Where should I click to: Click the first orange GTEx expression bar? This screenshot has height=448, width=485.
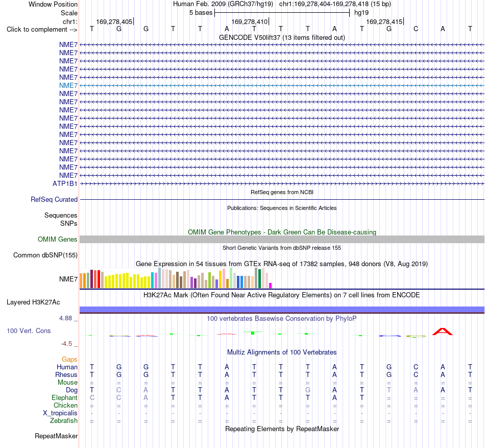click(x=81, y=280)
